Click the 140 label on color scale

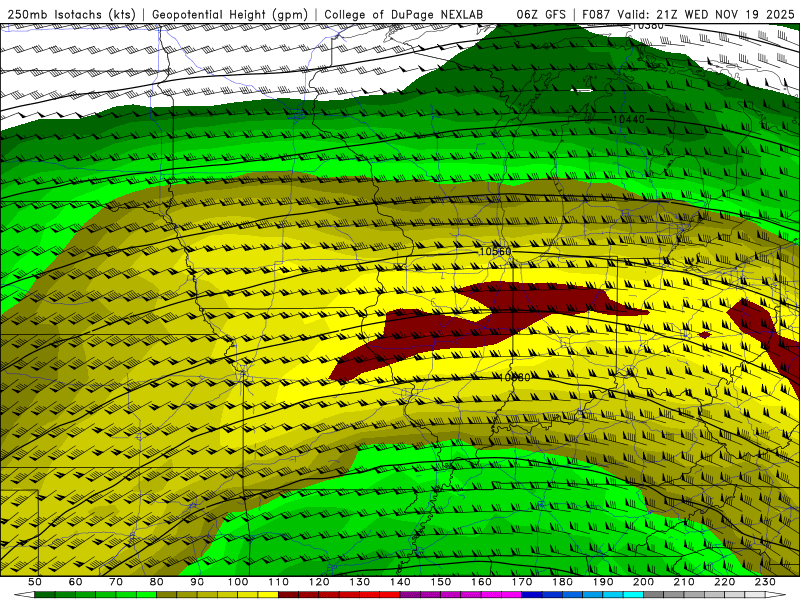pyautogui.click(x=400, y=582)
